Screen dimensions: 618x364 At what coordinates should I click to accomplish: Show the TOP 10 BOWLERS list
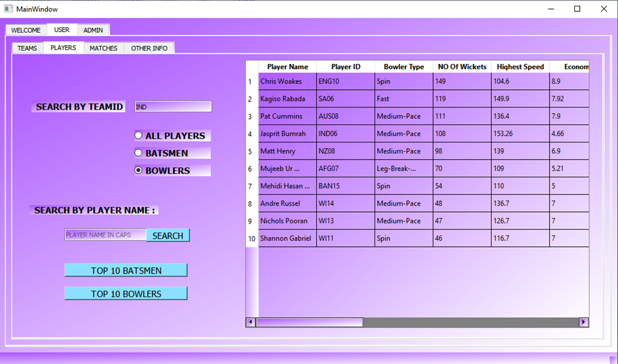pyautogui.click(x=126, y=294)
